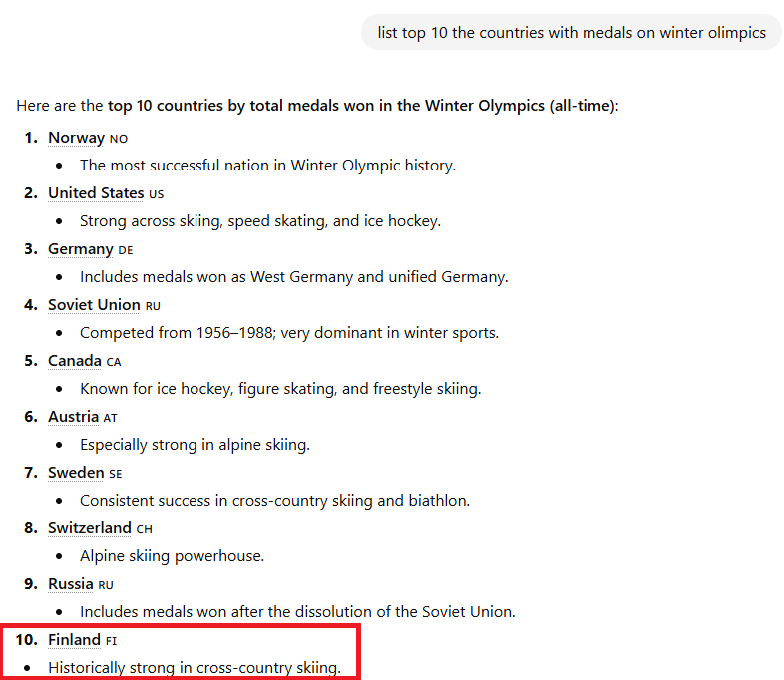This screenshot has height=680, width=784.
Task: Click 'Includes medals won after the dissolution' bullet
Action: coord(297,612)
